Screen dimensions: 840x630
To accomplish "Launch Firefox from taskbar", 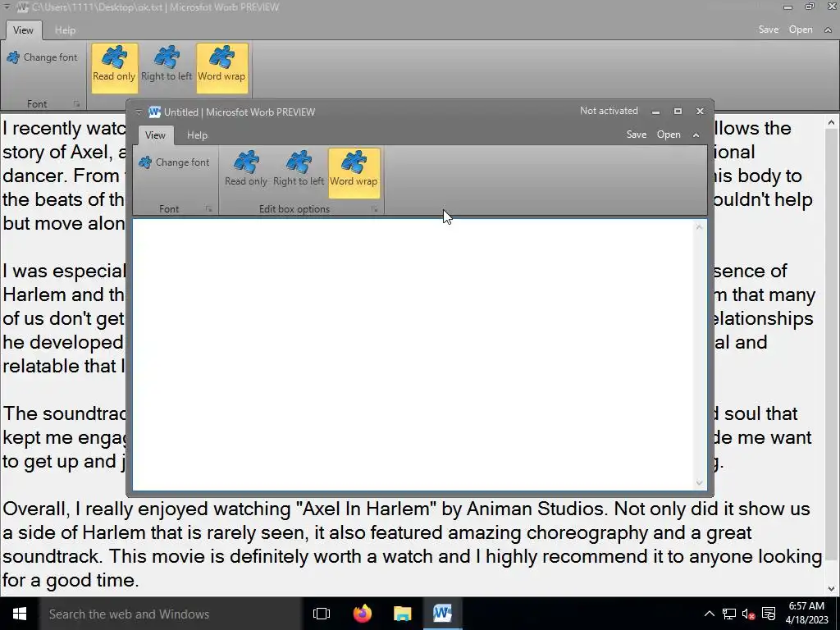I will [362, 614].
